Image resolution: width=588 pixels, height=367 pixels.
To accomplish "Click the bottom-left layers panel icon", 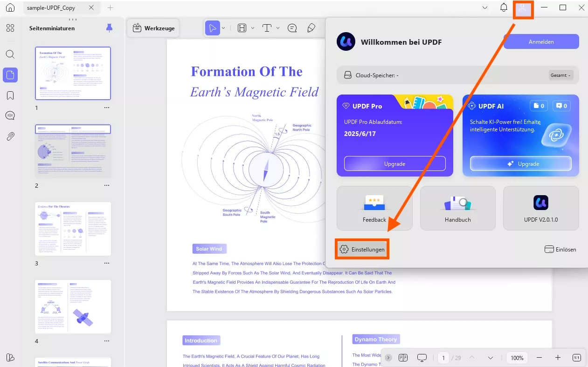I will click(x=10, y=357).
